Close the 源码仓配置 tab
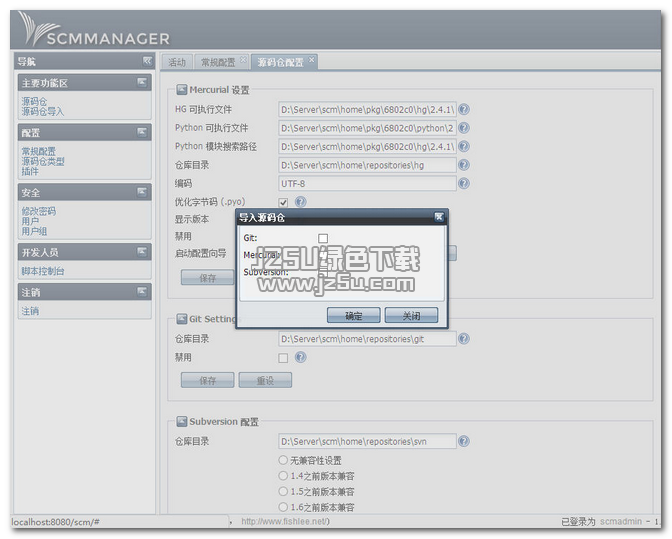 pyautogui.click(x=312, y=60)
